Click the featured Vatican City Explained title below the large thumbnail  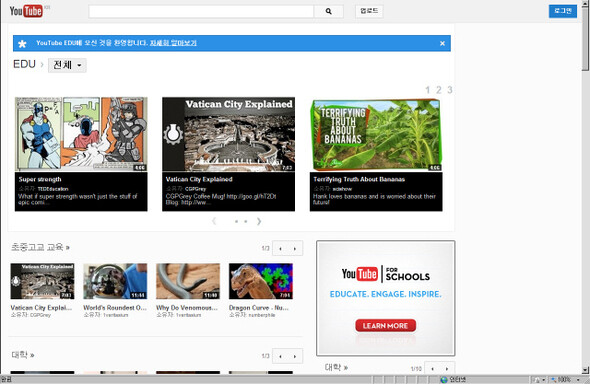coord(199,179)
